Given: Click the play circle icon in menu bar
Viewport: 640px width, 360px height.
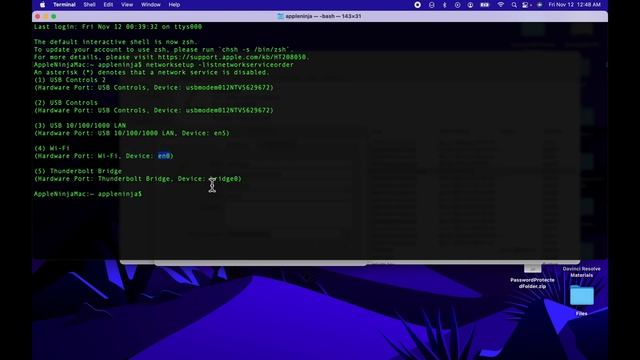Looking at the screenshot, I should coord(458,5).
